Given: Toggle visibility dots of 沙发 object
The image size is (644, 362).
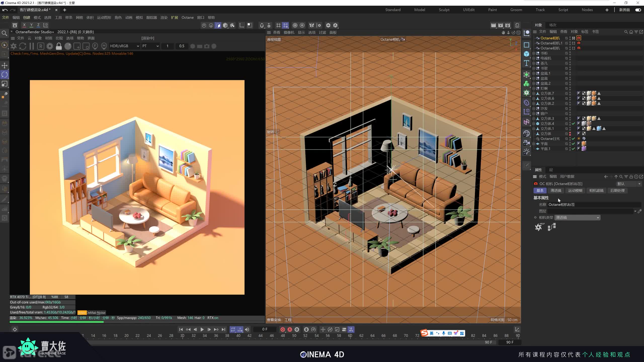Looking at the screenshot, I should (x=570, y=109).
